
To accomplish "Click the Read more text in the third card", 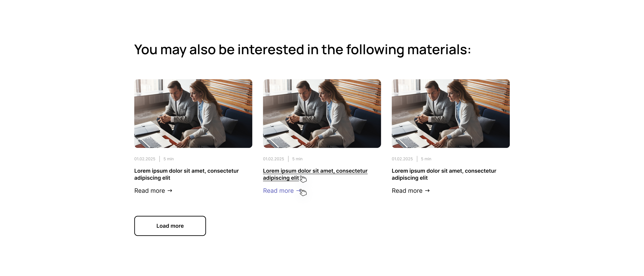I will coord(407,191).
